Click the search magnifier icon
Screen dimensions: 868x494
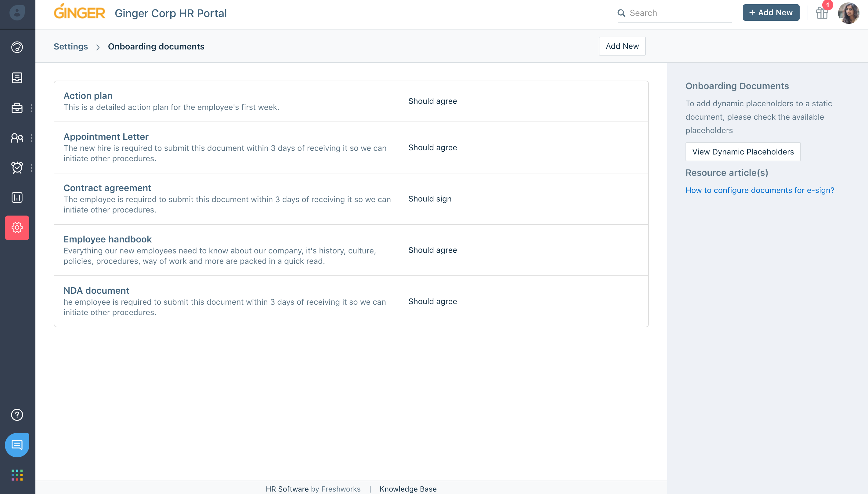tap(621, 13)
